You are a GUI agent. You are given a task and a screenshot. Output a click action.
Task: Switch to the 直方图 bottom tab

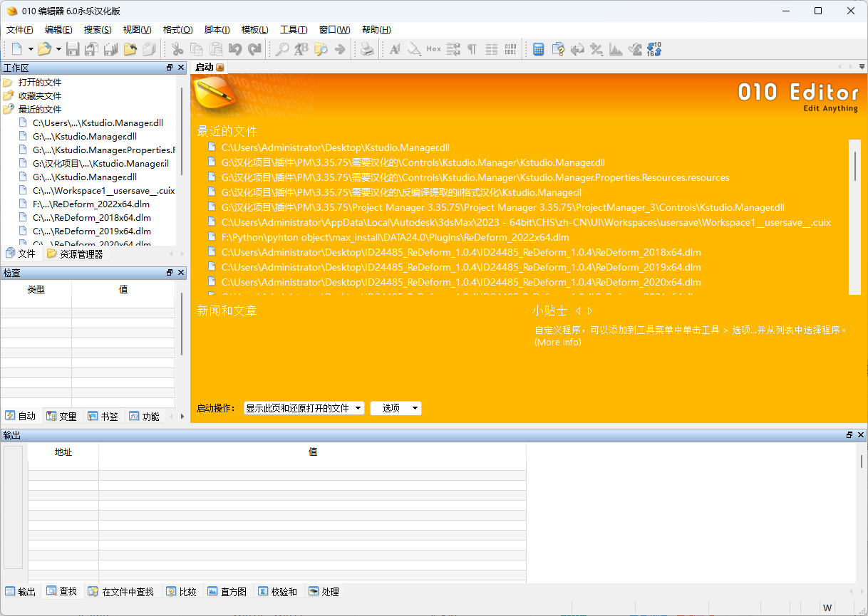[x=227, y=591]
